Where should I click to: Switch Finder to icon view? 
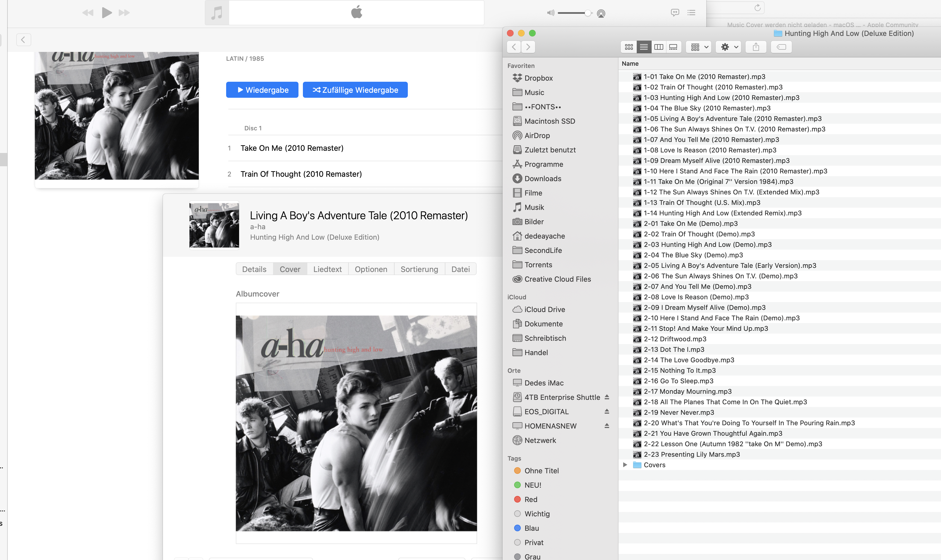click(629, 47)
